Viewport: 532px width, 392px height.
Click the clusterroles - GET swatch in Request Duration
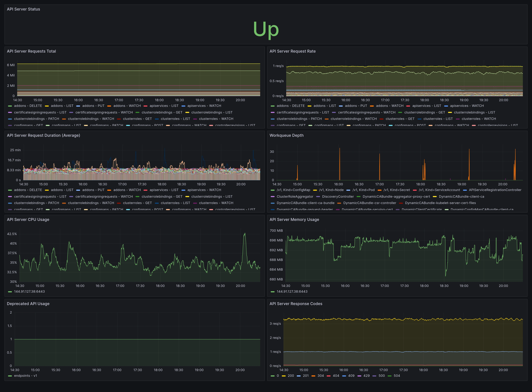(x=119, y=203)
